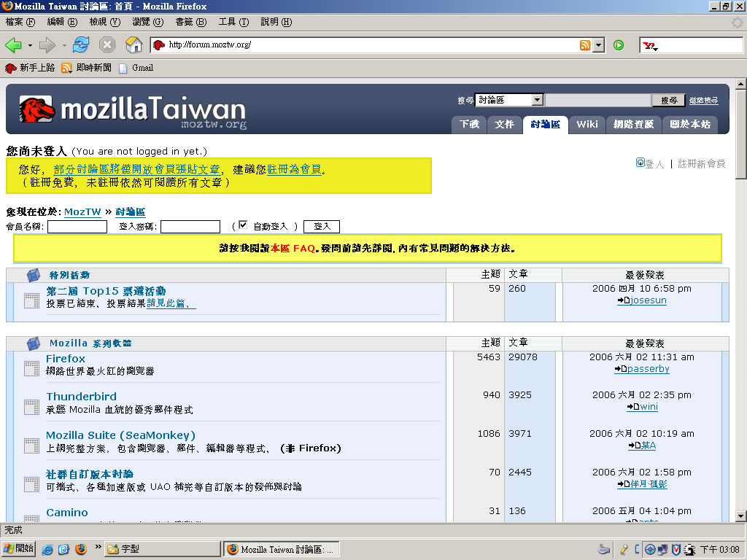Screen dimensions: 747x560
Task: Open the Thunderbird forum link
Action: tap(81, 396)
